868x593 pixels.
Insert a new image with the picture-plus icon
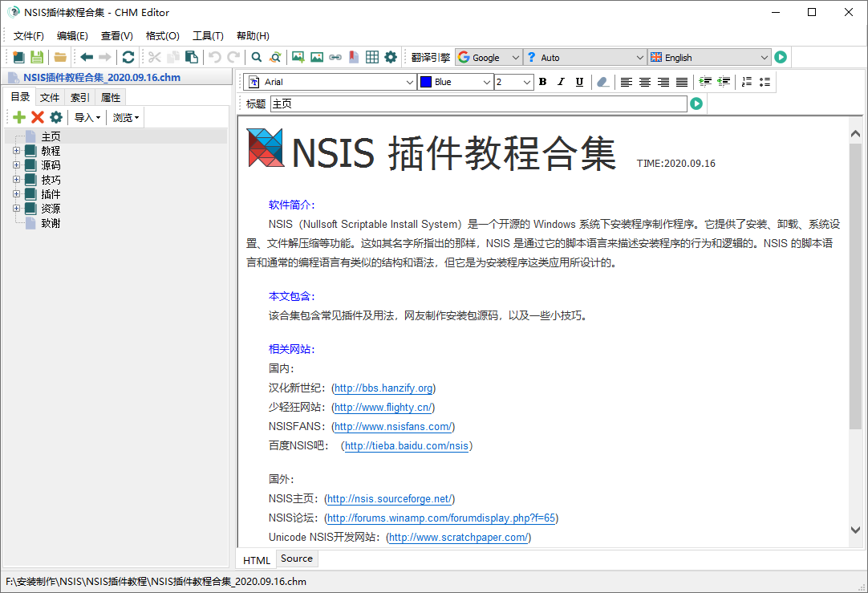298,57
